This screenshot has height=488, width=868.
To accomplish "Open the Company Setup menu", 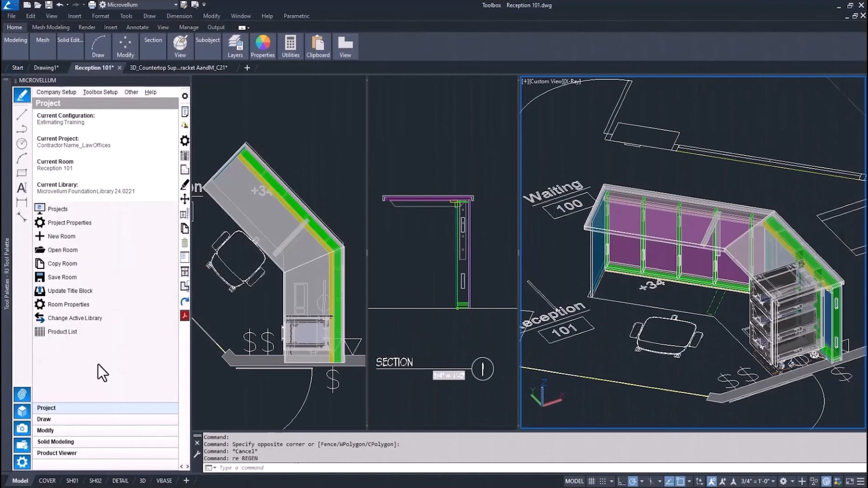I will click(57, 92).
